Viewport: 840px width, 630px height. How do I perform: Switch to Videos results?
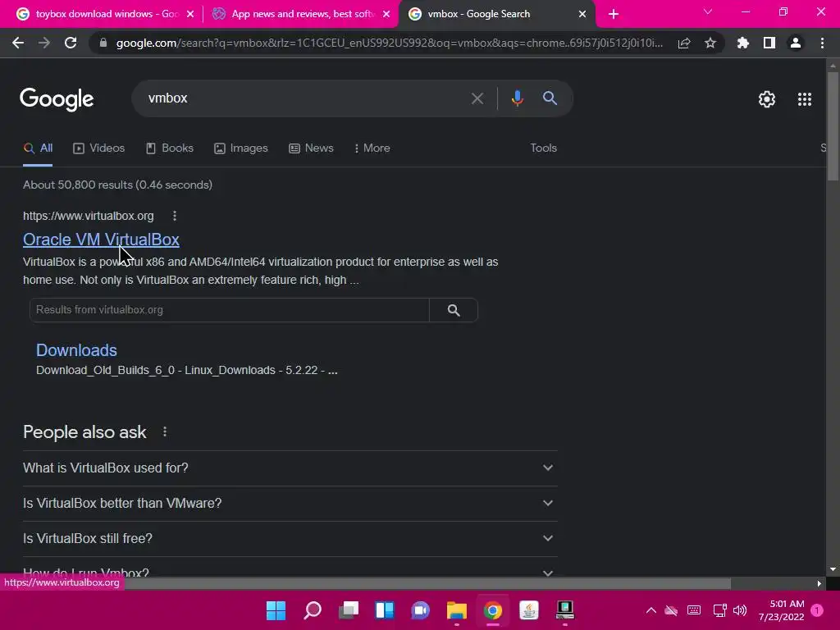coord(99,148)
